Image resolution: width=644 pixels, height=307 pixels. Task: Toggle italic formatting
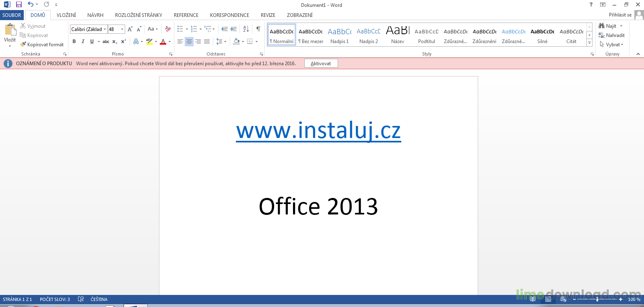[83, 41]
